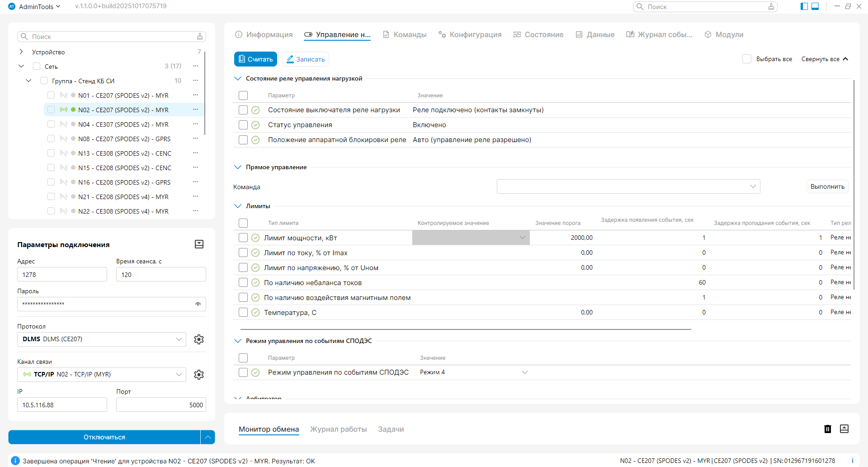Collapse the connection parameters panel icon
This screenshot has width=868, height=467.
click(x=199, y=244)
